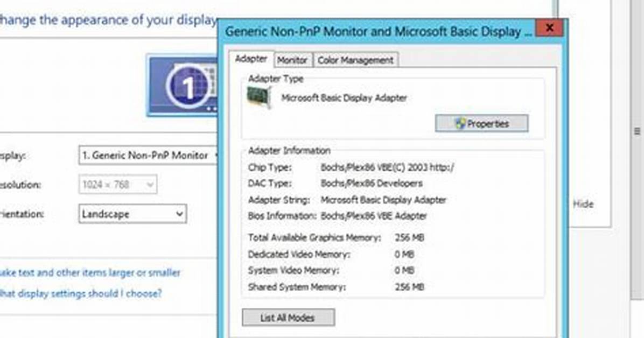Click the DAC Type value Bochs/Plex86 Developers

(x=372, y=184)
